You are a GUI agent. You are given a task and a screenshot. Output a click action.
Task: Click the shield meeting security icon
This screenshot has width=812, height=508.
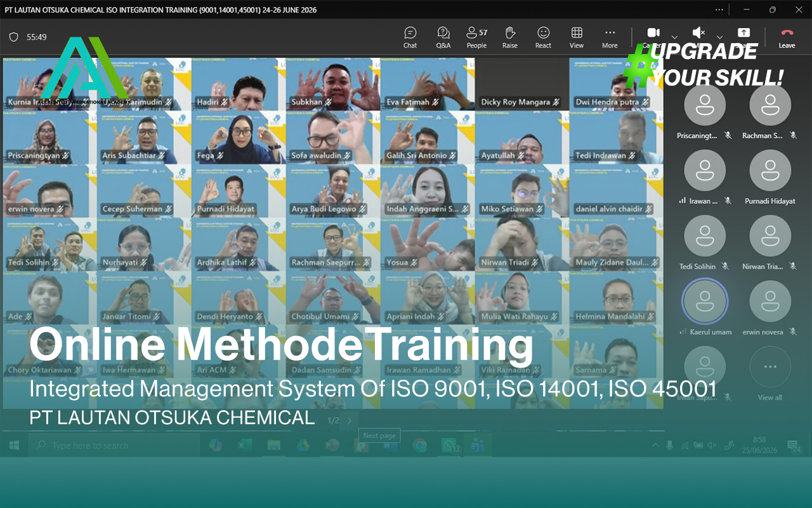click(x=13, y=37)
